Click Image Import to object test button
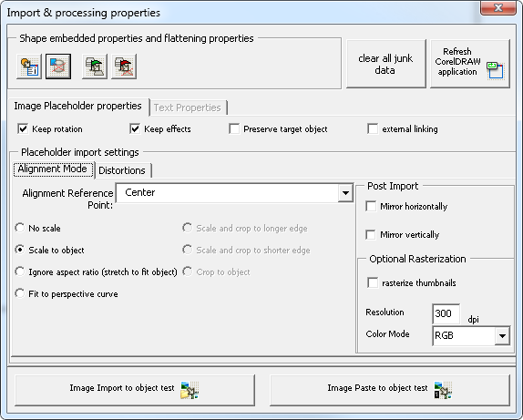Image resolution: width=523 pixels, height=420 pixels. tap(135, 390)
